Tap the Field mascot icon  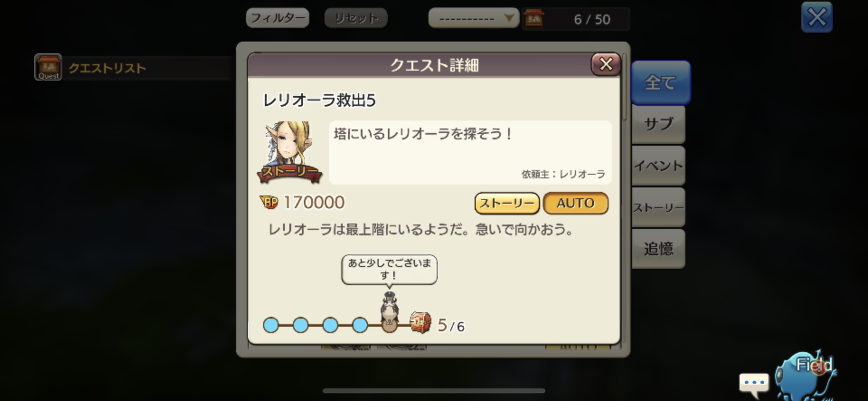[804, 373]
